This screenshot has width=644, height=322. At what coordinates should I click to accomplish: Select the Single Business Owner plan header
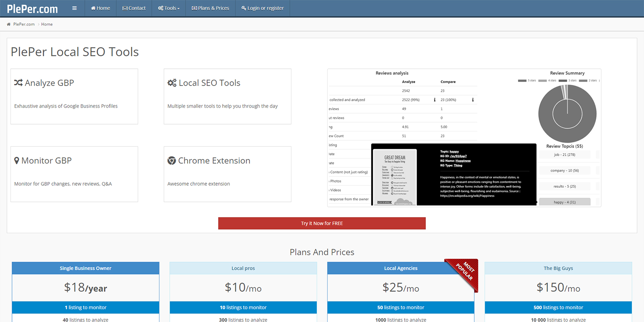[x=86, y=268]
